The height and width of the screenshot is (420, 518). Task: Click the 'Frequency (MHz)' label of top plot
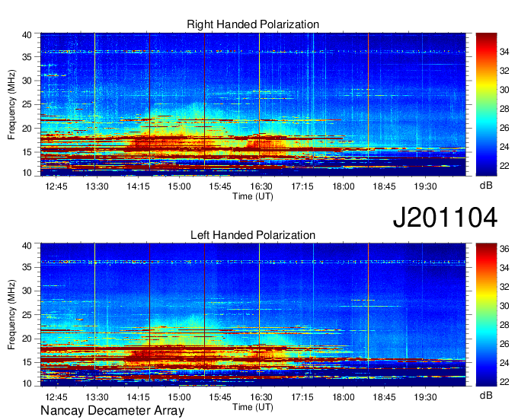click(x=11, y=104)
